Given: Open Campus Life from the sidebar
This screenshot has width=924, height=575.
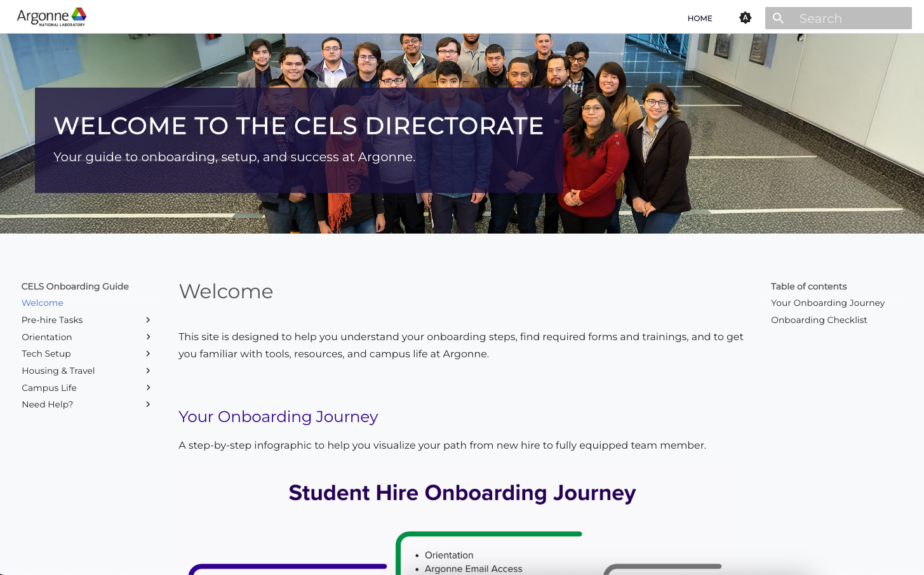Looking at the screenshot, I should pyautogui.click(x=49, y=387).
